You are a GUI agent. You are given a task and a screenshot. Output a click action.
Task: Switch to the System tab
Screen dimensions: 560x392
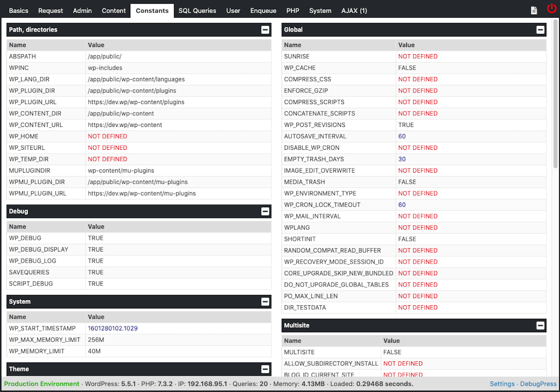tap(320, 11)
